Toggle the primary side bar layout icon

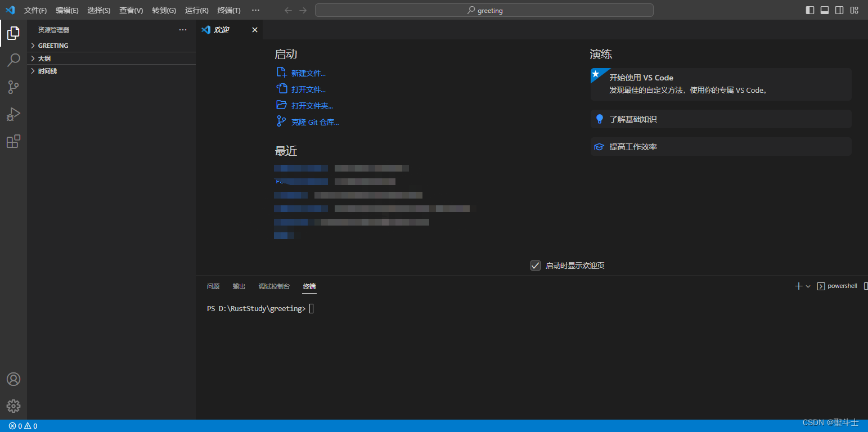(x=810, y=10)
